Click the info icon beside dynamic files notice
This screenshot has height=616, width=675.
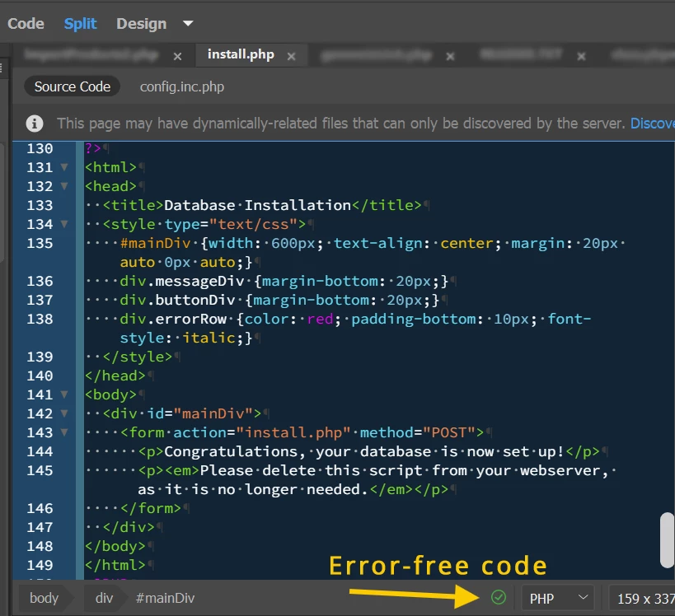tap(35, 124)
